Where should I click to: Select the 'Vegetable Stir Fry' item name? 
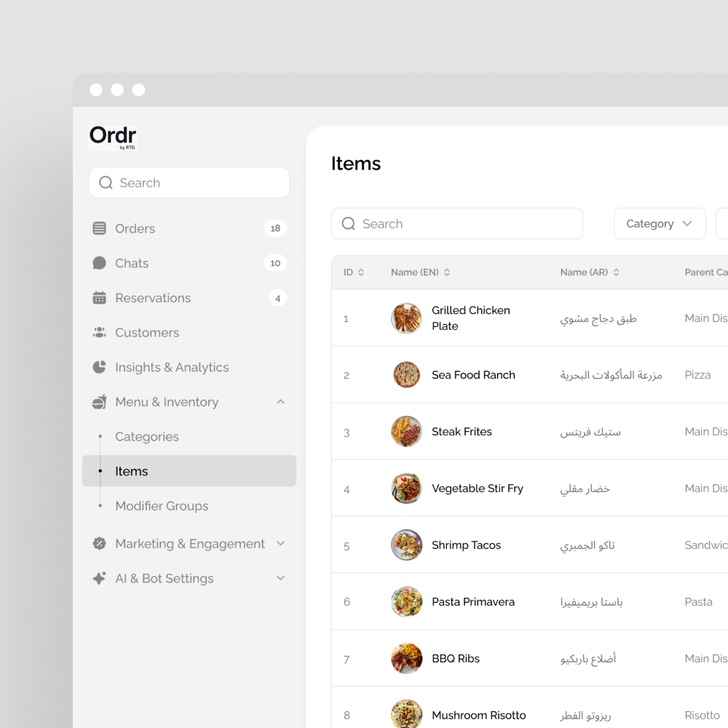[x=478, y=488]
